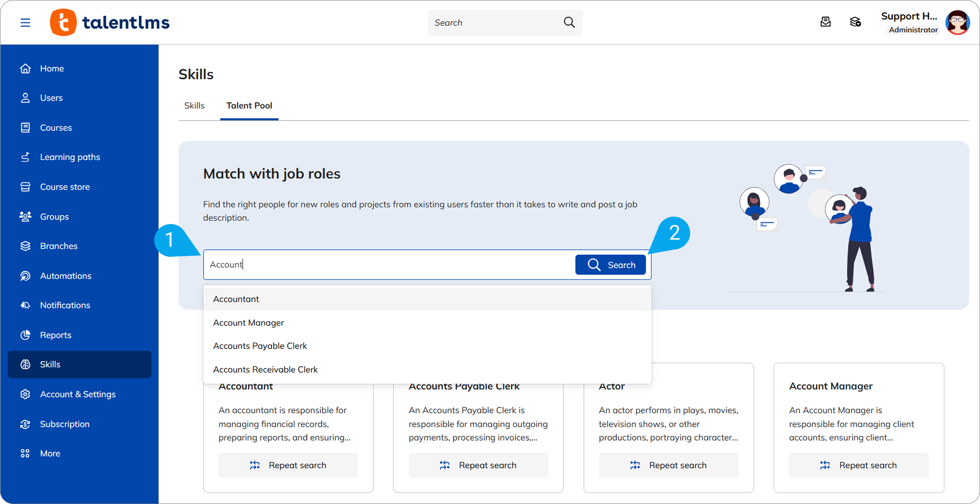Open the role switcher layers icon
Image resolution: width=980 pixels, height=504 pixels.
click(x=855, y=22)
